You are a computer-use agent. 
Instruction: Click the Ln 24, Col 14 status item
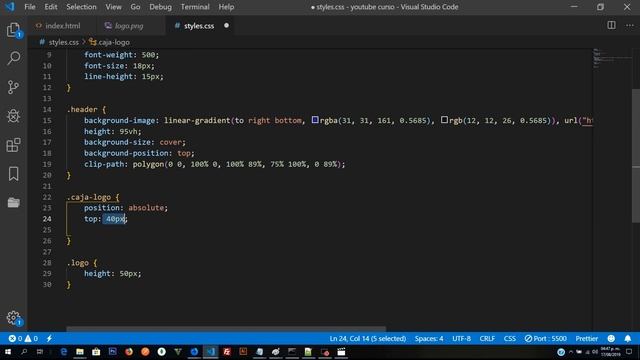(367, 338)
